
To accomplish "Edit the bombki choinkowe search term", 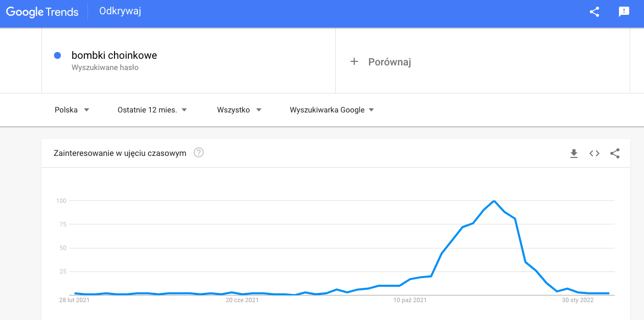I will pyautogui.click(x=114, y=55).
